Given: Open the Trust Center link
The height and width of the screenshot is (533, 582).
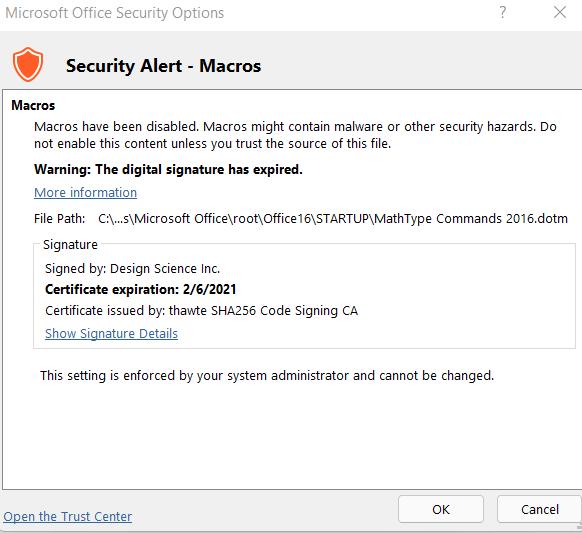Looking at the screenshot, I should pyautogui.click(x=68, y=516).
